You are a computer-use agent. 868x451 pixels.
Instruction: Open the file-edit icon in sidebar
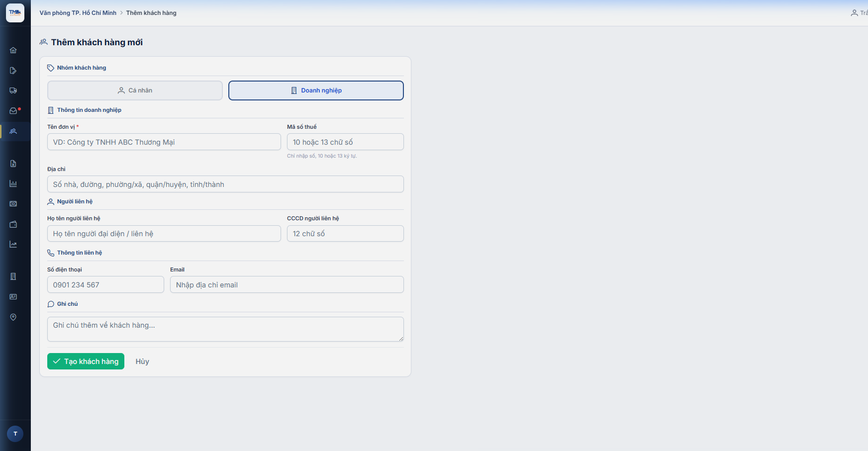13,71
